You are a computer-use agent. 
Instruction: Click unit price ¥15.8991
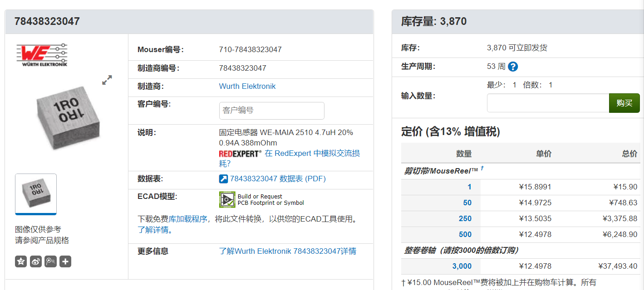[535, 187]
